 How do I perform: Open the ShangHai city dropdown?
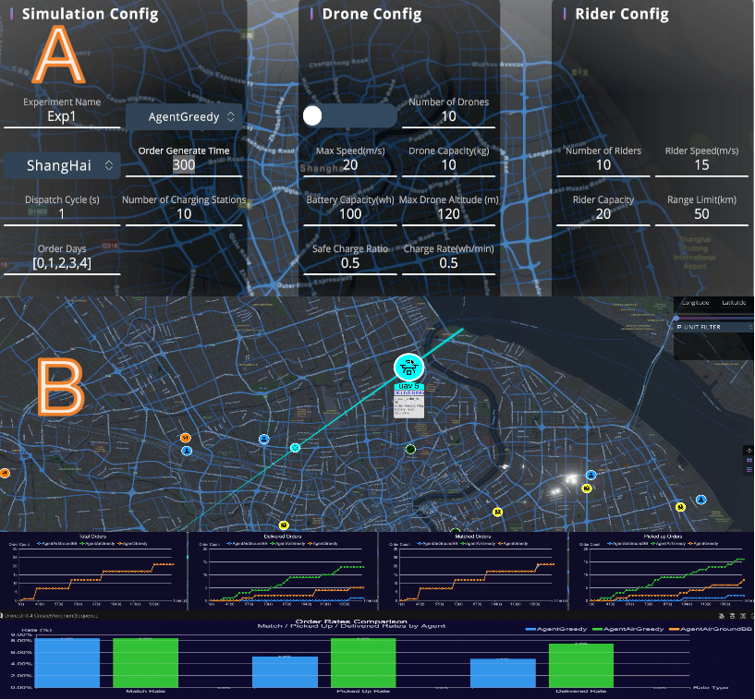62,165
